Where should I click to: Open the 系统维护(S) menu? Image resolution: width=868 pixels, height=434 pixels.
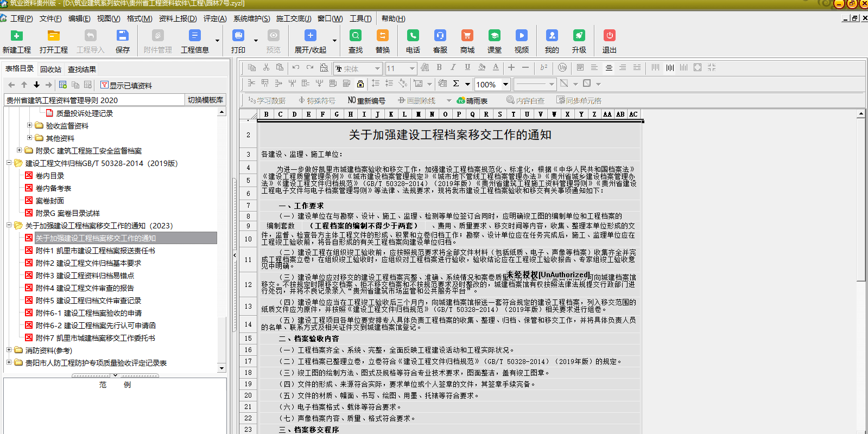pos(251,18)
